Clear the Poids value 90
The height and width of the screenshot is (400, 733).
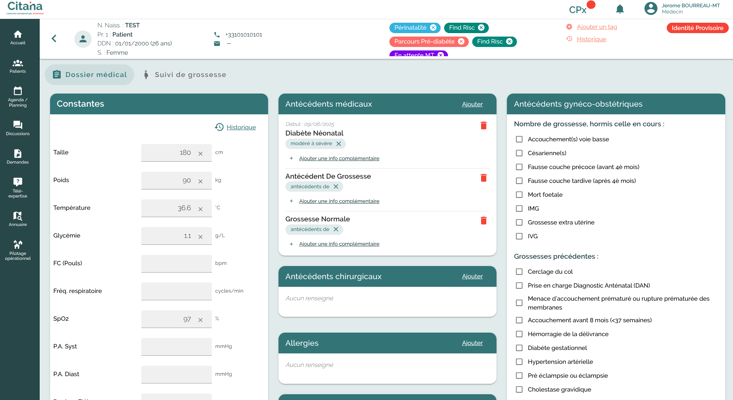201,181
